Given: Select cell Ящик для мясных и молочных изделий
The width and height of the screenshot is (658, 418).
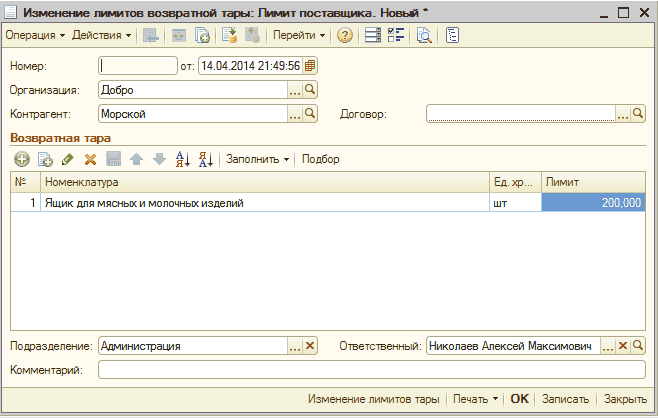Looking at the screenshot, I should (x=265, y=203).
